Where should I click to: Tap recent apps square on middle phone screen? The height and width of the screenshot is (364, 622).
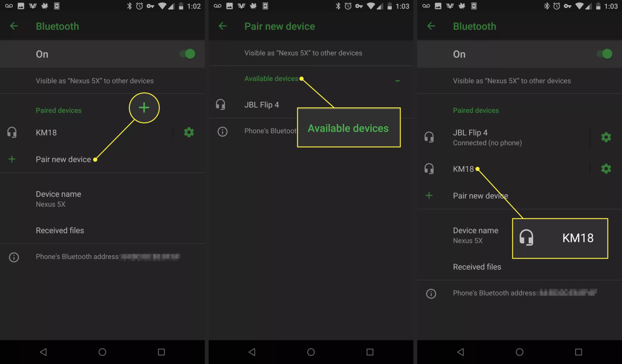(x=370, y=352)
